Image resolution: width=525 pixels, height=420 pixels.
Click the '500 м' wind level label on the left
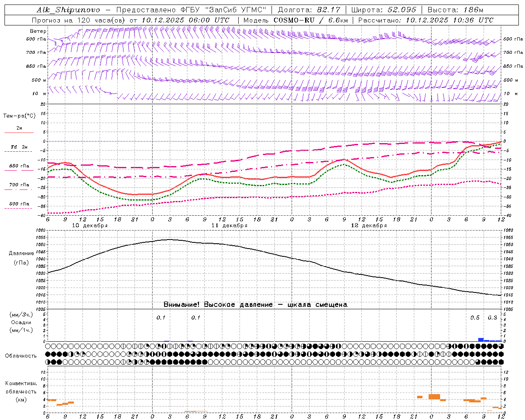click(39, 80)
